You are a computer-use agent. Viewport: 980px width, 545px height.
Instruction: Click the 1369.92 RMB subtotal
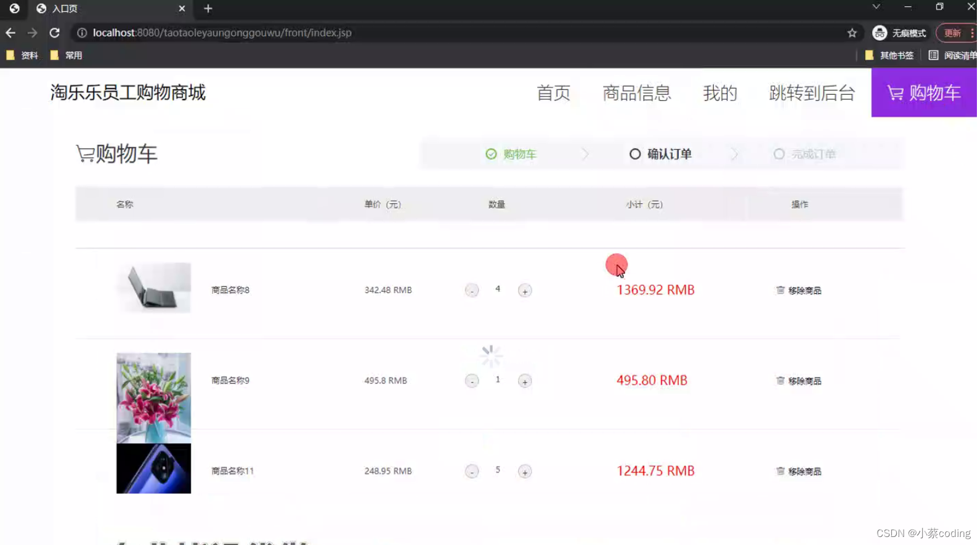point(655,290)
